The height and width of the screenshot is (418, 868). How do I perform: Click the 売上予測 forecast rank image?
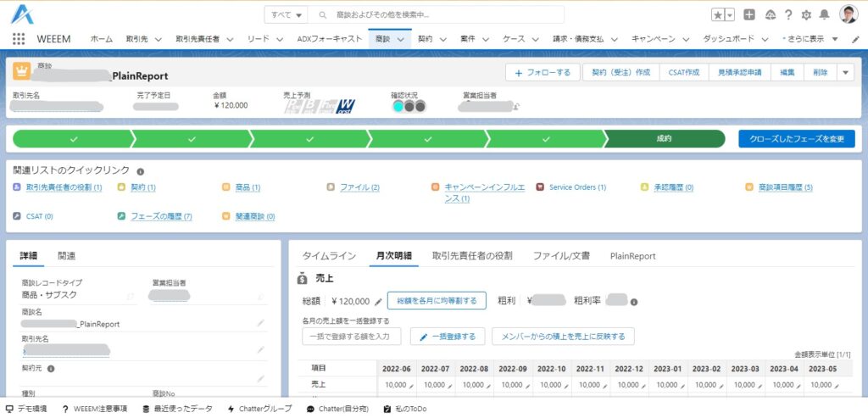click(x=320, y=106)
